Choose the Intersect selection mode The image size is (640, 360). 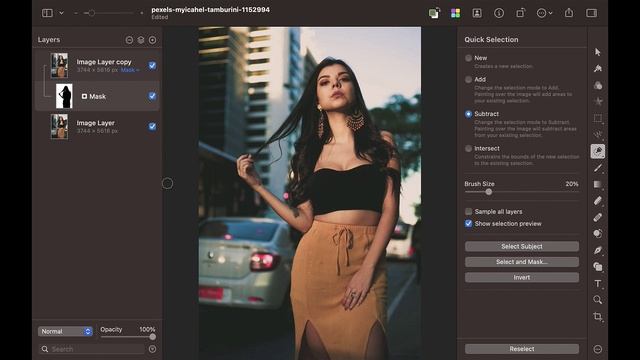469,149
